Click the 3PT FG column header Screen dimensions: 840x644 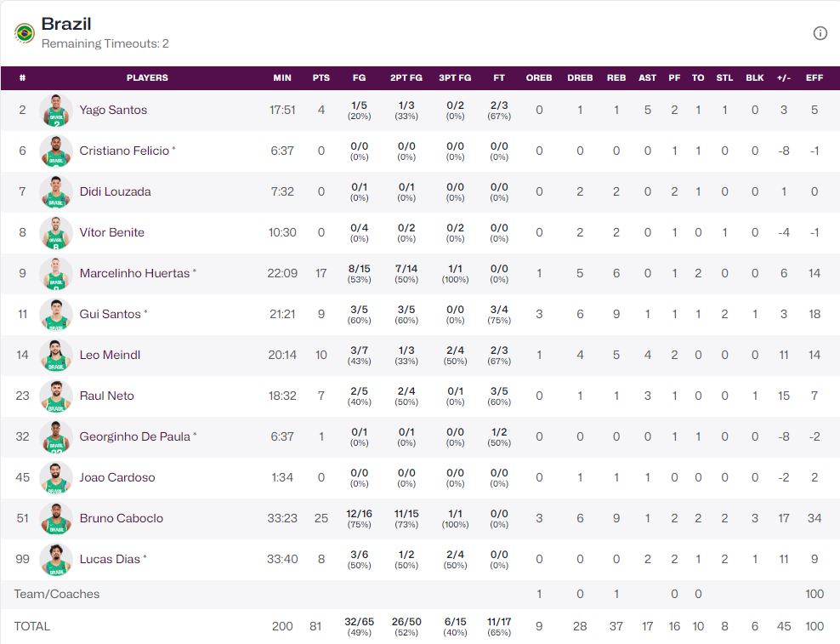pos(455,77)
